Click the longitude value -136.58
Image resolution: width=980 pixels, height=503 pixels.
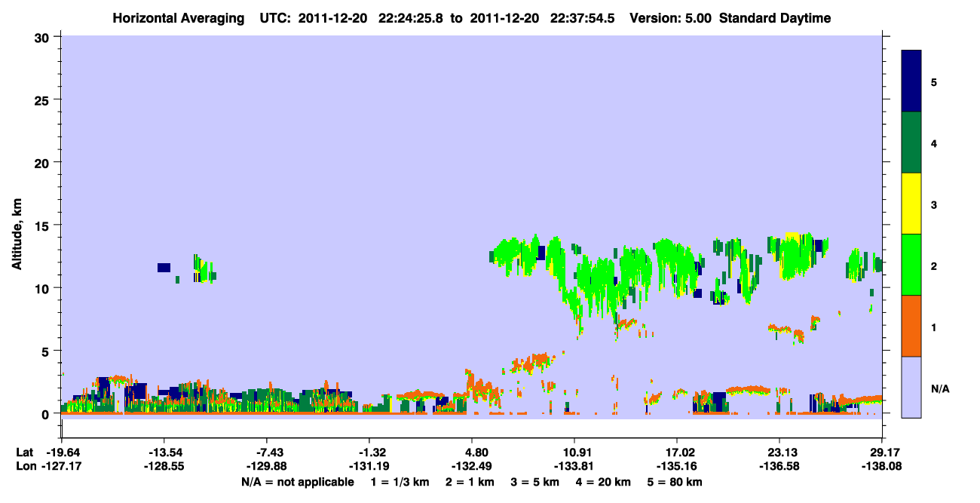coord(779,466)
